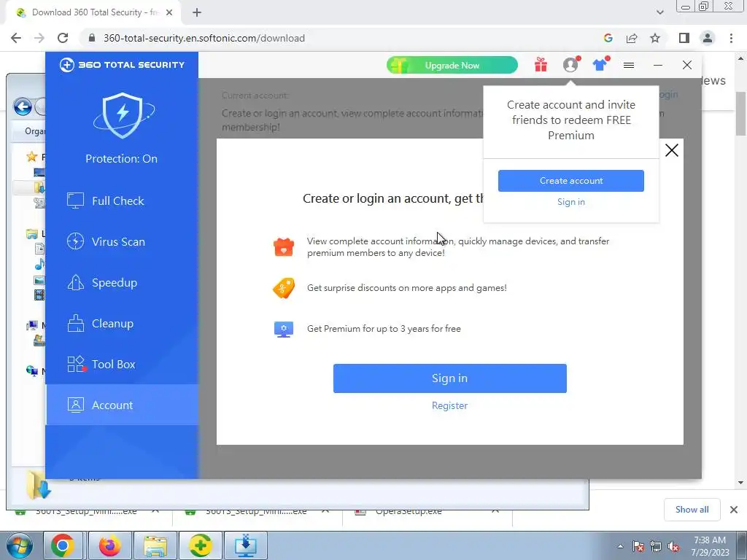Screen dimensions: 747x560
Task: Close the Chrome downloads bar
Action: pyautogui.click(x=734, y=510)
